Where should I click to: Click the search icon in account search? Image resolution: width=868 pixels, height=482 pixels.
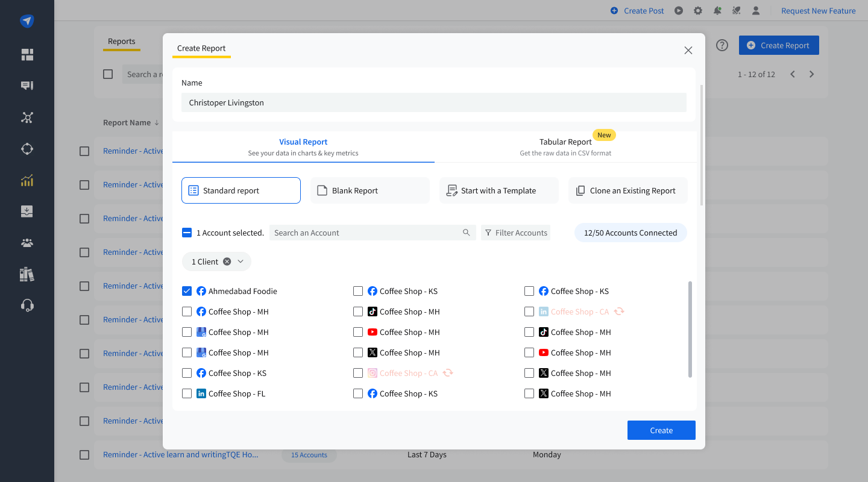coord(466,233)
